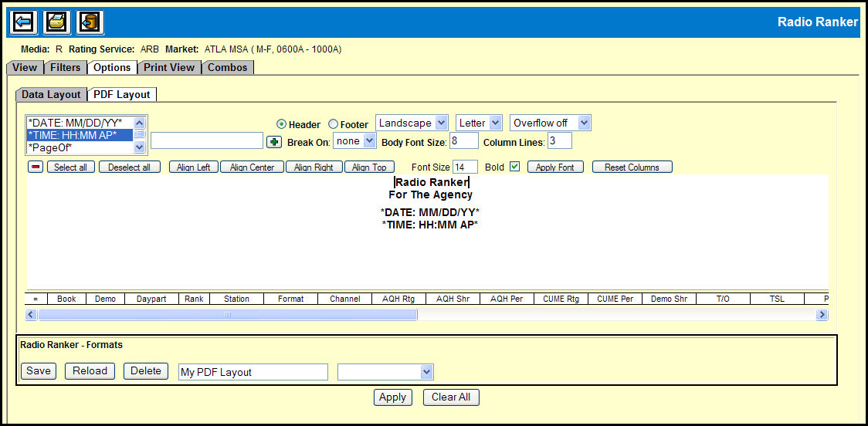Toggle the Bold checkbox

(x=514, y=167)
